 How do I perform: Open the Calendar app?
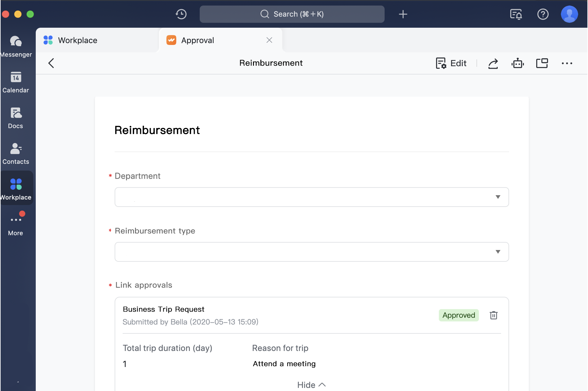pyautogui.click(x=16, y=82)
